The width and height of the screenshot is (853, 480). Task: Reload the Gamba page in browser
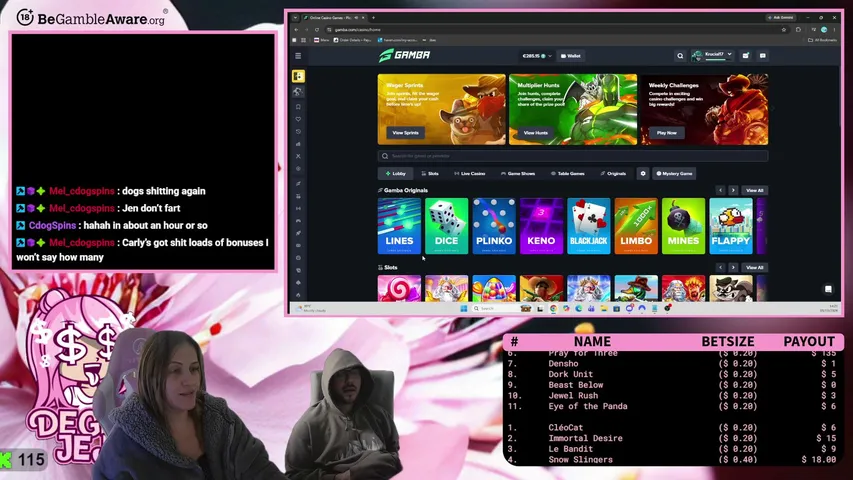317,30
